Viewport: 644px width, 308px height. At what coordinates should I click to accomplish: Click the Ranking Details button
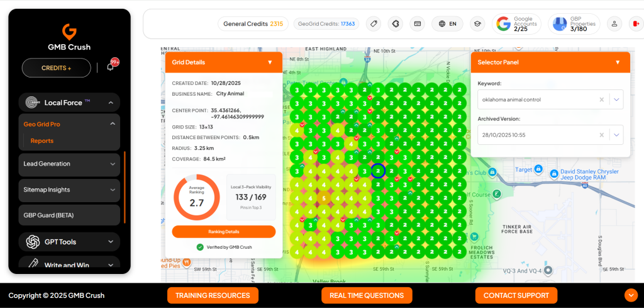(x=224, y=232)
